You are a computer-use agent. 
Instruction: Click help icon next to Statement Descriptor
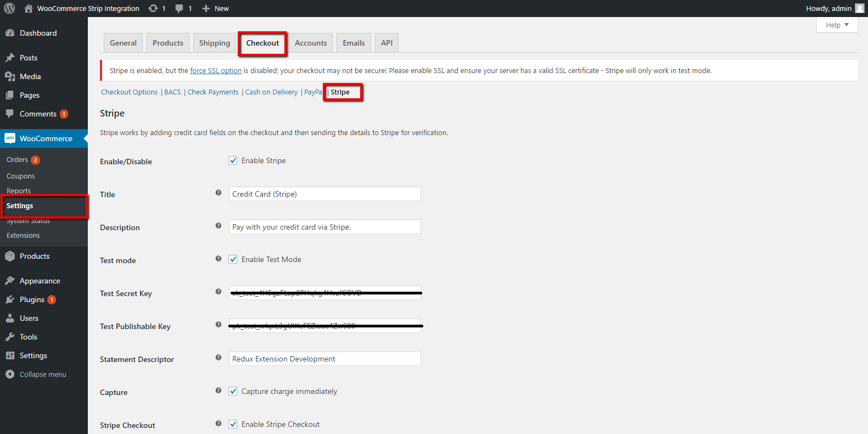219,358
